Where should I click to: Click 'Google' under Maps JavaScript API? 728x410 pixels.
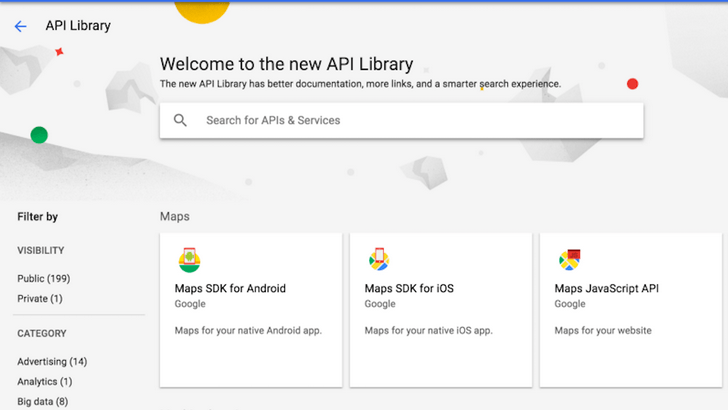[x=570, y=304]
